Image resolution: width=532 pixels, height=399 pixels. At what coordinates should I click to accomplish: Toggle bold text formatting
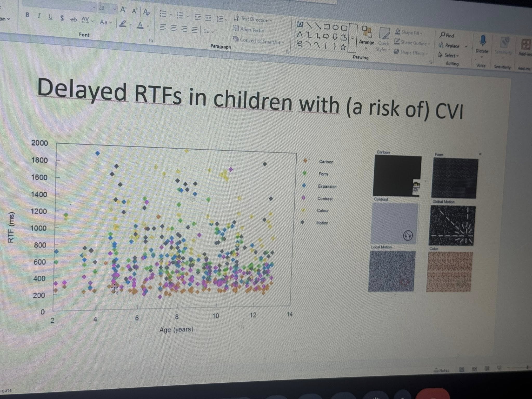(28, 15)
